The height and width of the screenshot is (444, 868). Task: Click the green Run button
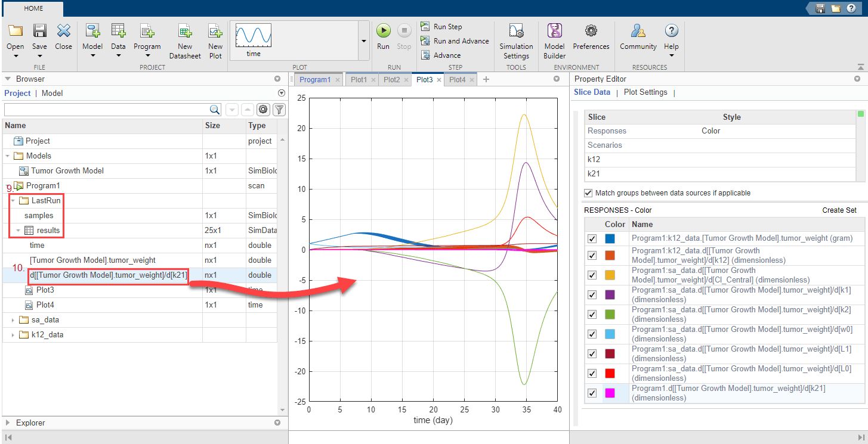point(383,31)
